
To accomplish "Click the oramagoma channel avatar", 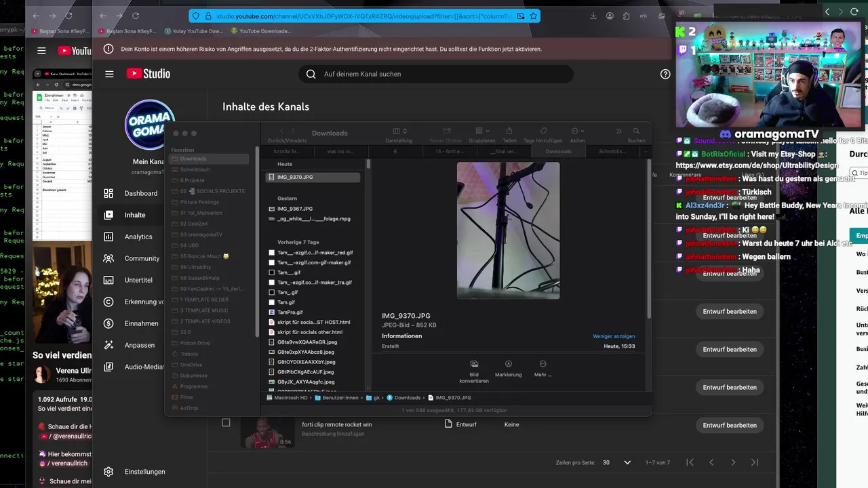I will coord(149,124).
